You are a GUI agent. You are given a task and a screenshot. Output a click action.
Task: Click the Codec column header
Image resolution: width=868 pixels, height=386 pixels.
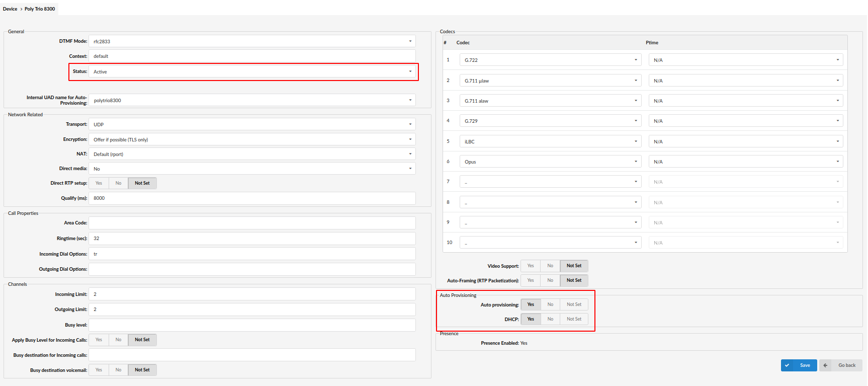463,43
